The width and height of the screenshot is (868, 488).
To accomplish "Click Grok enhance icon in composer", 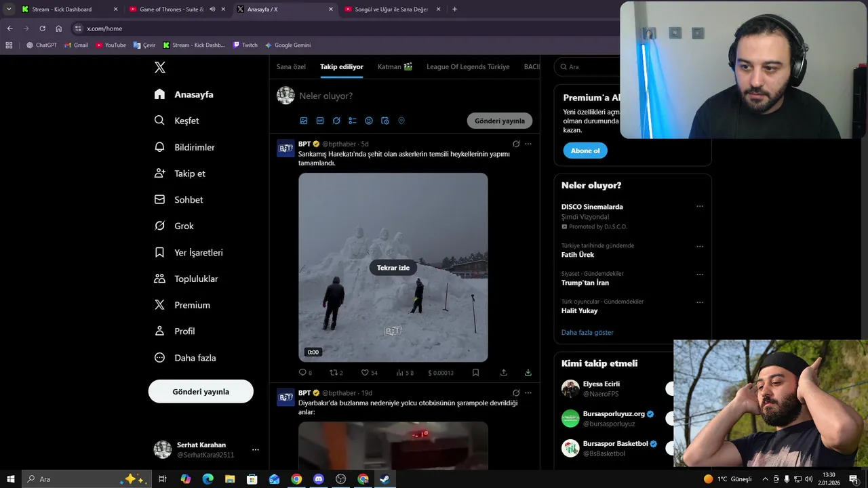I will click(336, 121).
